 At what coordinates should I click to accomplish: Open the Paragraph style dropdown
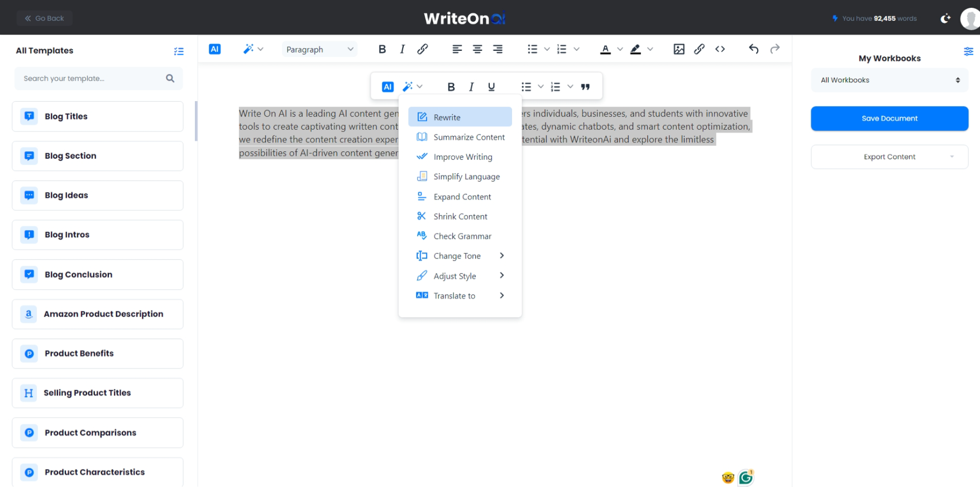319,49
